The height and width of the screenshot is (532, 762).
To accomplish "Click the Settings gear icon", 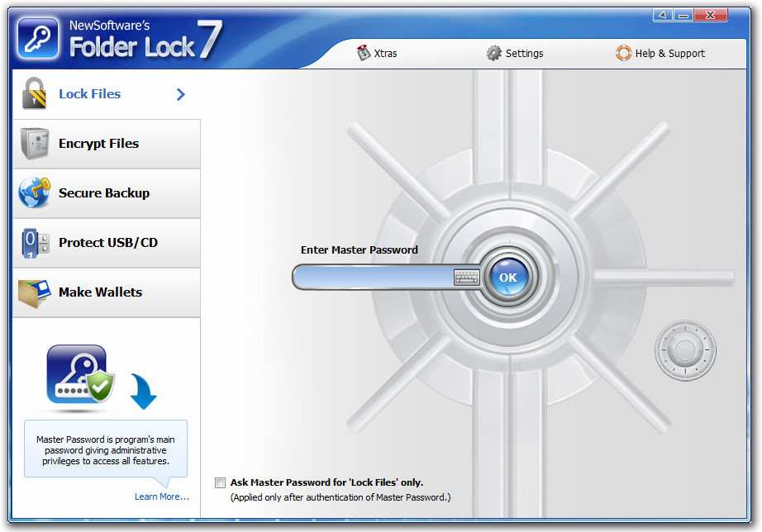I will pyautogui.click(x=493, y=53).
